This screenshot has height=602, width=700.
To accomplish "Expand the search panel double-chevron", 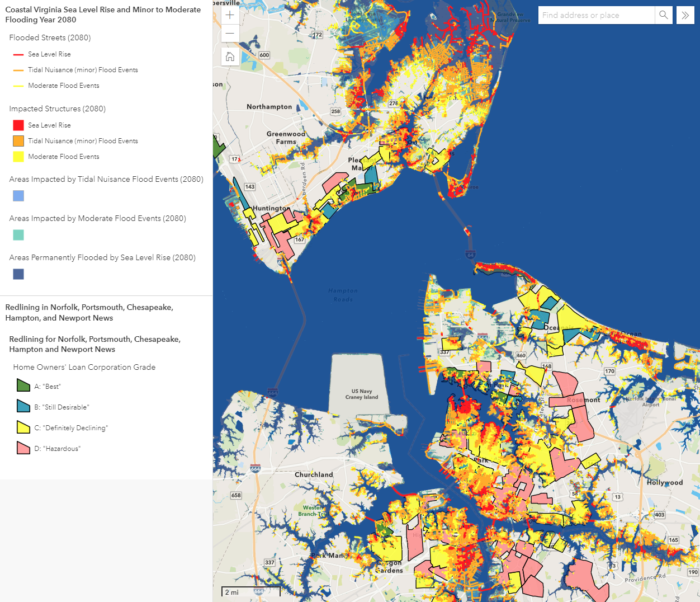I will [685, 15].
